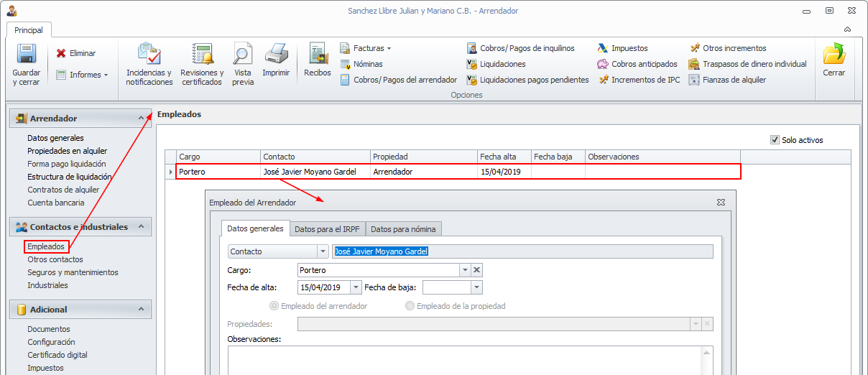The image size is (868, 375).
Task: Open the Fecha de baja date picker
Action: click(x=476, y=287)
